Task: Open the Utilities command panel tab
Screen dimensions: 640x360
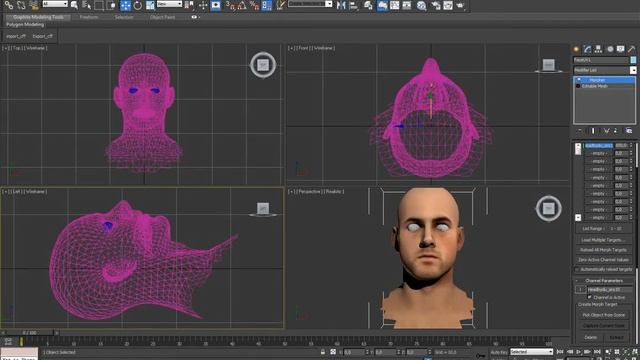Action: coord(631,49)
